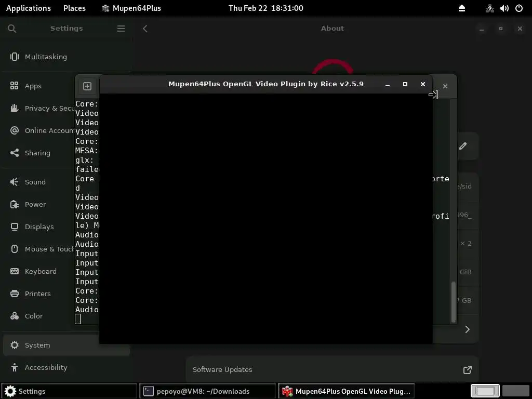Click the Mupen64Plus video window title bar
Screen dimensions: 532x399
[265, 84]
